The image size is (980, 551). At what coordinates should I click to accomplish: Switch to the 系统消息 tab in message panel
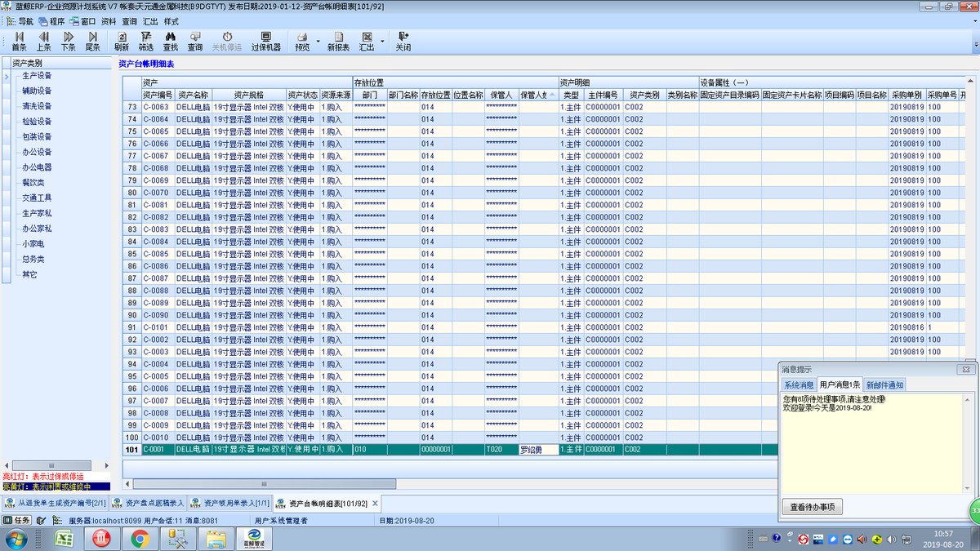(x=798, y=384)
